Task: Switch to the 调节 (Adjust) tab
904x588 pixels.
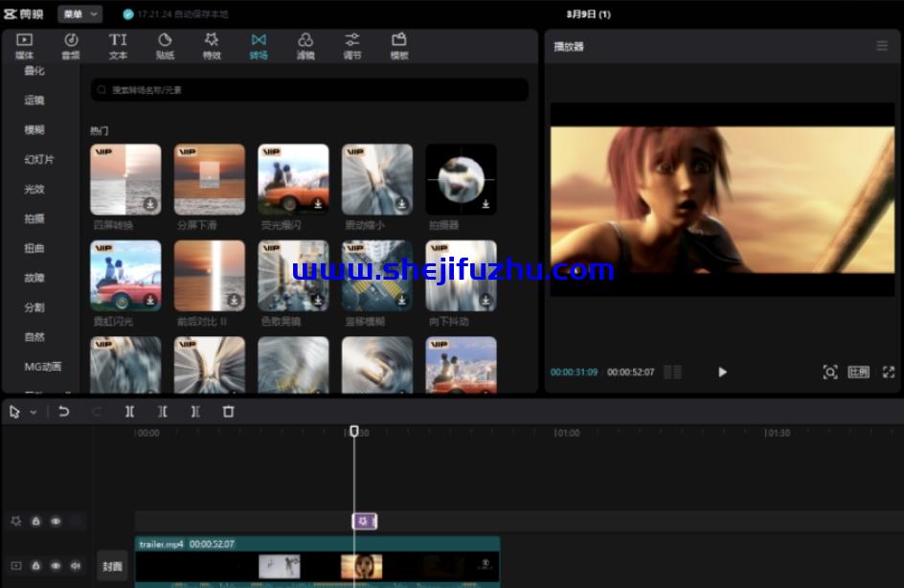Action: (x=352, y=46)
